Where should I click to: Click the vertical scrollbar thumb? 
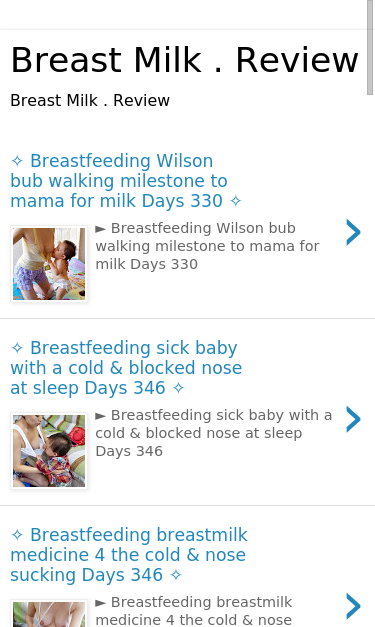[x=370, y=47]
